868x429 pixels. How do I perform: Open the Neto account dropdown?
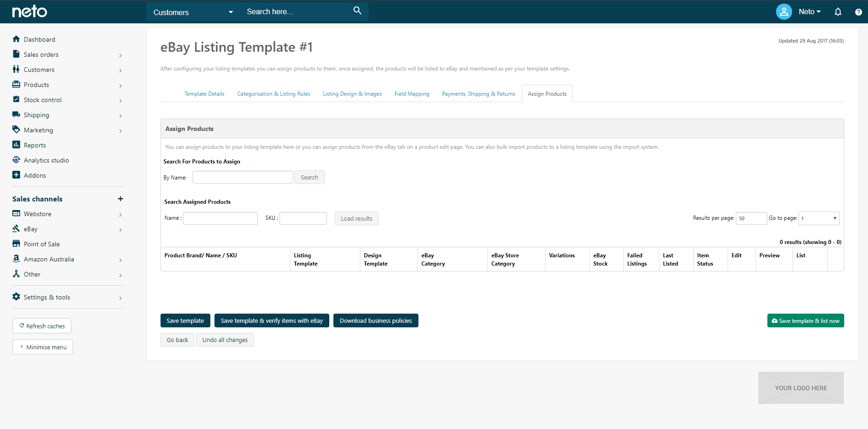coord(809,12)
